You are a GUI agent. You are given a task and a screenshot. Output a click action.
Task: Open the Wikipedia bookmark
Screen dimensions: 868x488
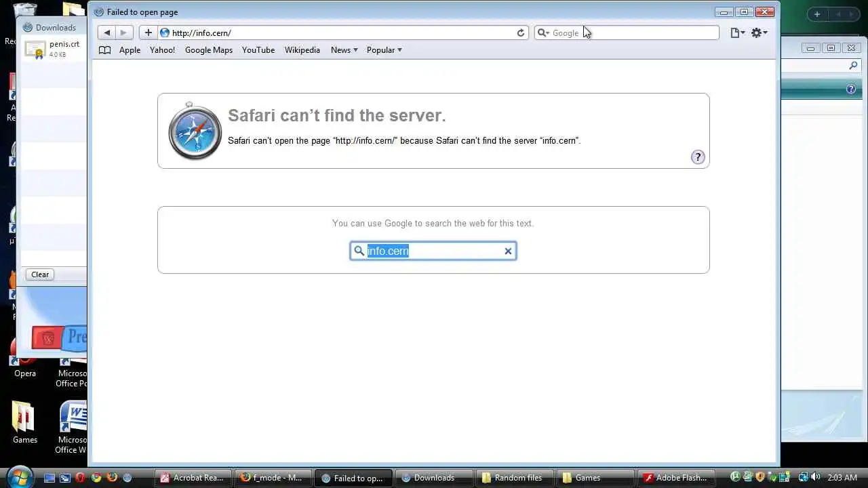tap(302, 50)
